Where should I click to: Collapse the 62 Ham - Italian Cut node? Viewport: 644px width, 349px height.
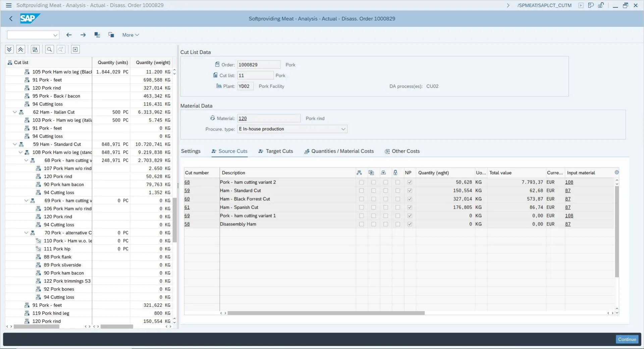click(15, 112)
